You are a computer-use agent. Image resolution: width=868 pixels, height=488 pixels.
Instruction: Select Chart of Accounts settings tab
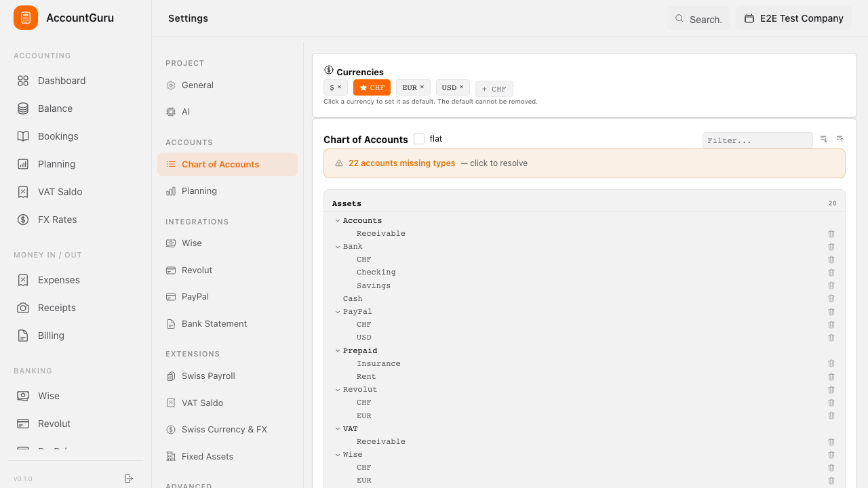tap(227, 165)
